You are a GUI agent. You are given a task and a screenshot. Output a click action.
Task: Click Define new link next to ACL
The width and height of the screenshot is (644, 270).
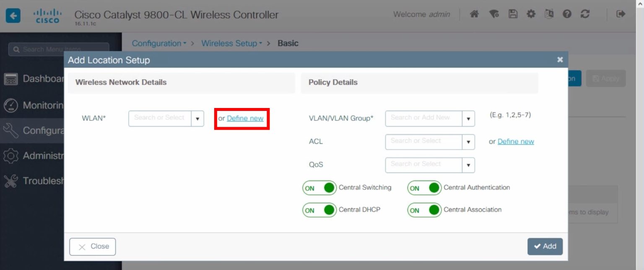516,141
